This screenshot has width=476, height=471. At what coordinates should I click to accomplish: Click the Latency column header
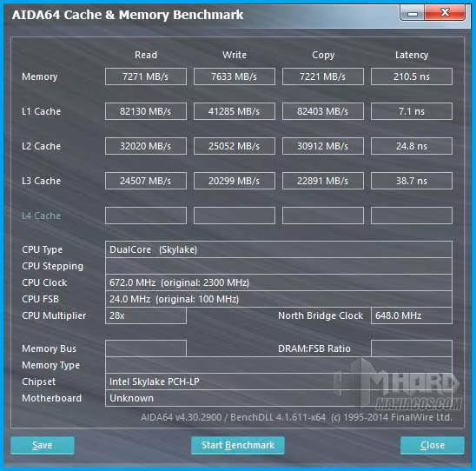click(412, 56)
